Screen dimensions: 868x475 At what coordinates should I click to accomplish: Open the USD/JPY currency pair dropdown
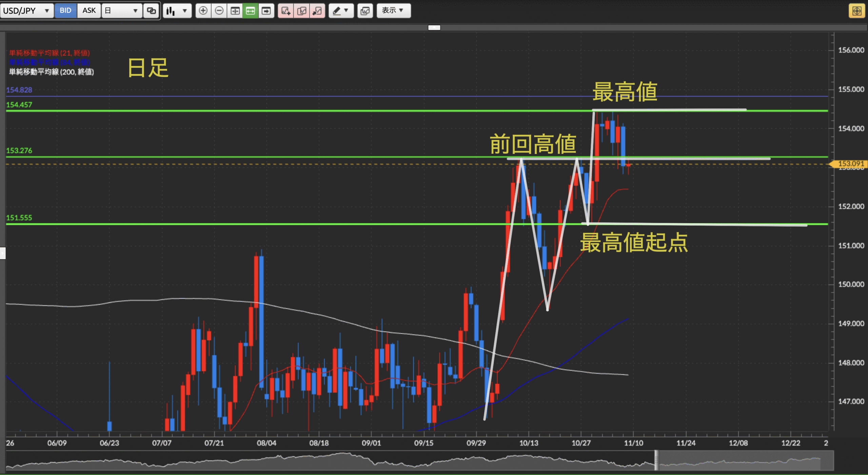coord(26,11)
